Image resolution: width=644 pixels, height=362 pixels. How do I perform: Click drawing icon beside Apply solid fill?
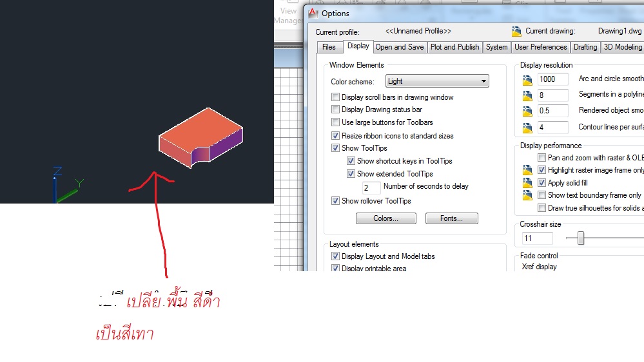click(527, 183)
